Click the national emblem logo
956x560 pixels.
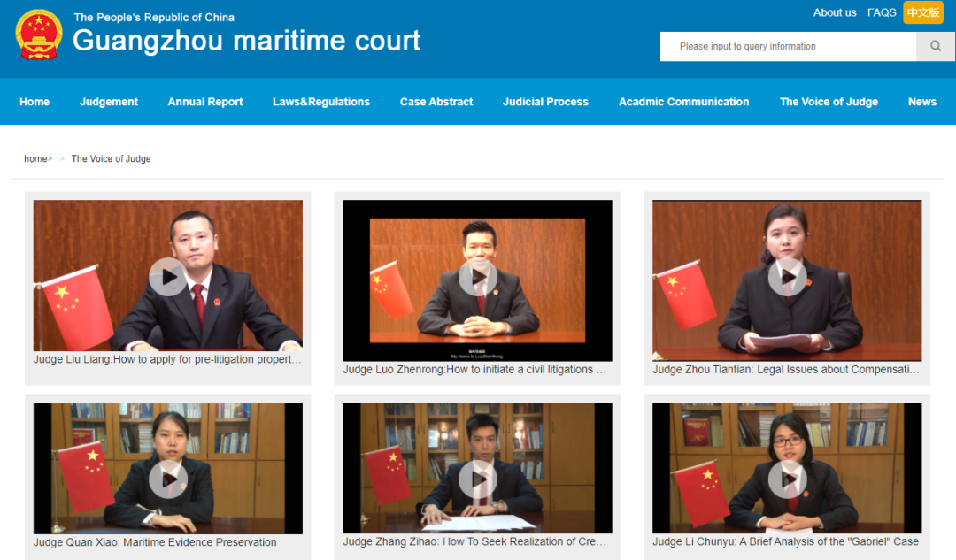pos(39,35)
